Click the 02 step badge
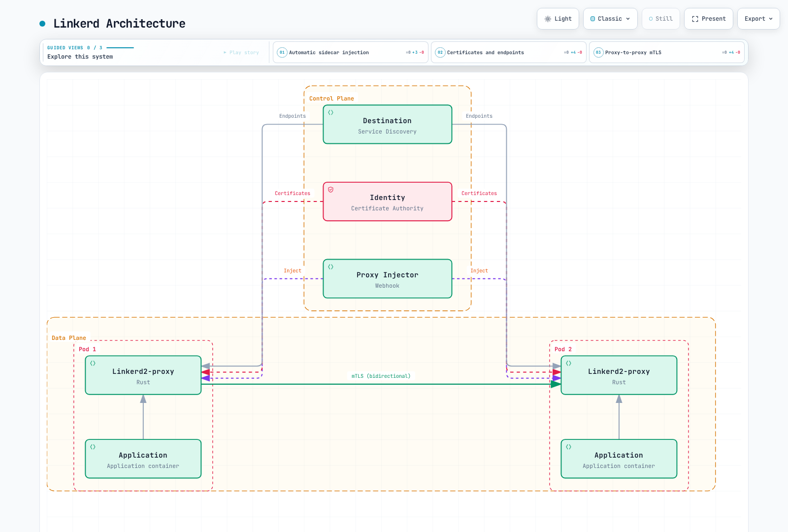The image size is (788, 532). click(x=440, y=52)
